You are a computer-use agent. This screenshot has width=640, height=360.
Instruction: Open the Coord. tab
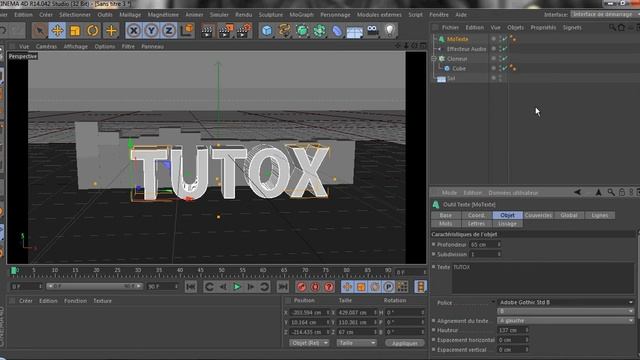coord(476,215)
